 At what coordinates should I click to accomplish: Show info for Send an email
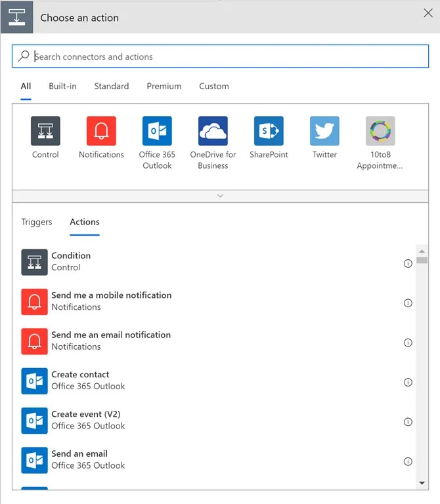[408, 461]
